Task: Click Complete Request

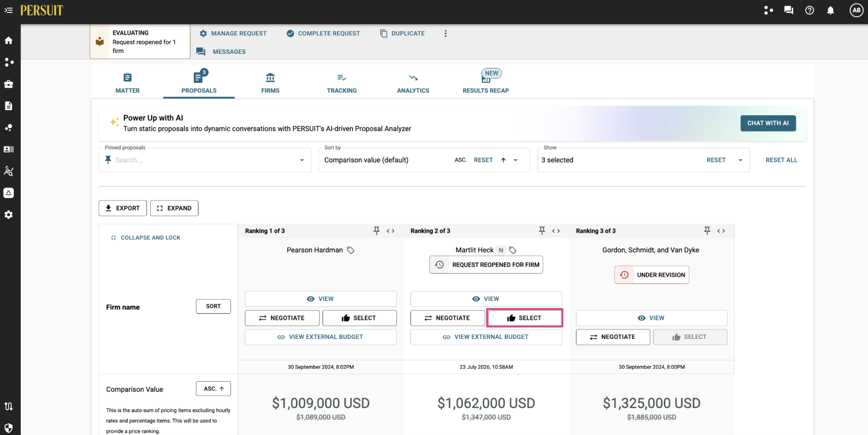Action: 323,34
